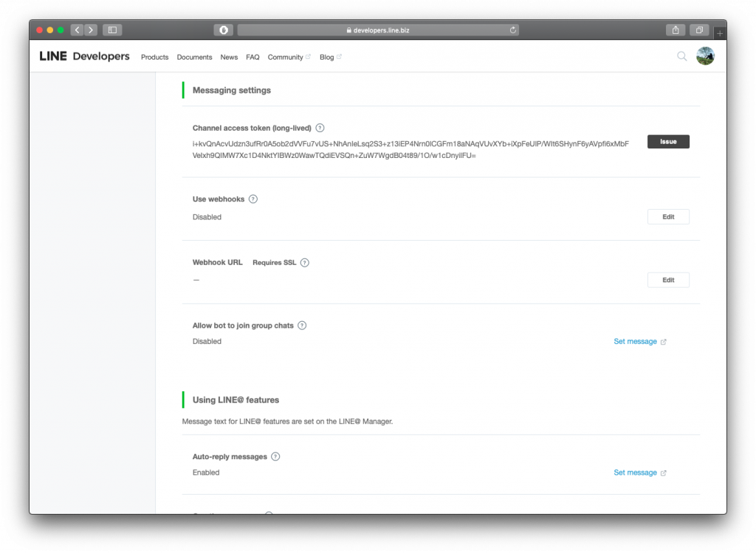Open the Products menu
Screen dimensions: 756x553
[x=155, y=57]
